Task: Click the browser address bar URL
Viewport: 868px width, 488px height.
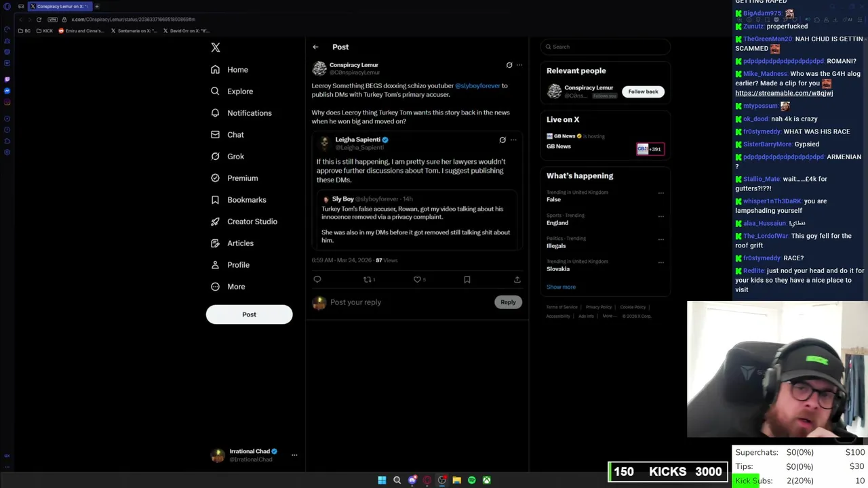Action: tap(133, 19)
